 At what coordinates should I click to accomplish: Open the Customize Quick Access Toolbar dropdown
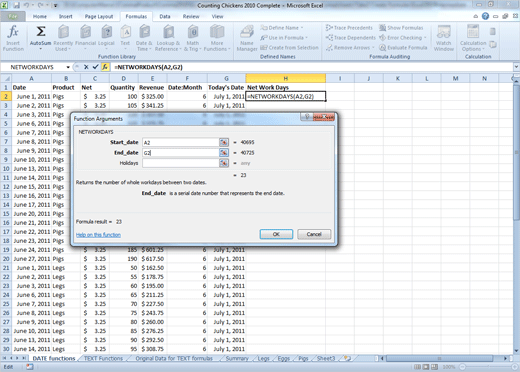[56, 6]
